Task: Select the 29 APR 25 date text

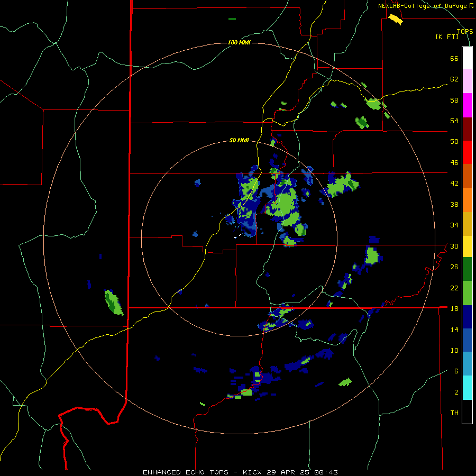Action: coord(289,472)
